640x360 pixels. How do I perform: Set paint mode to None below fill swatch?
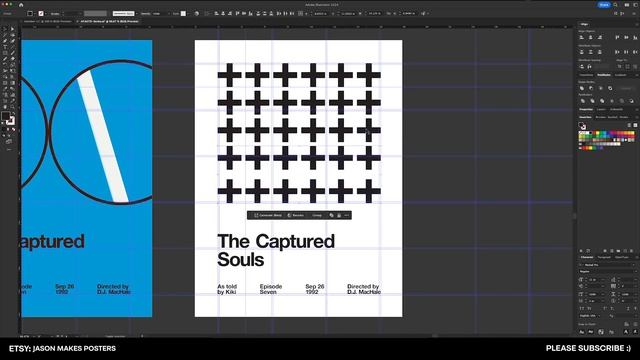(13, 129)
